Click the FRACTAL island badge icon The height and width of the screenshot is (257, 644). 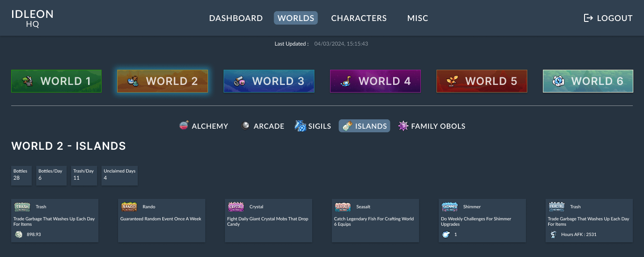tap(556, 207)
